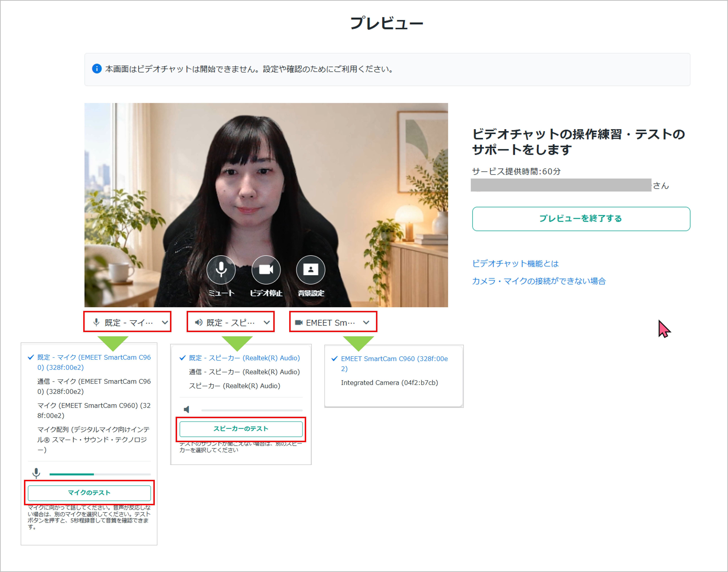Viewport: 728px width, 572px height.
Task: Open the speaker device dropdown
Action: tap(231, 322)
